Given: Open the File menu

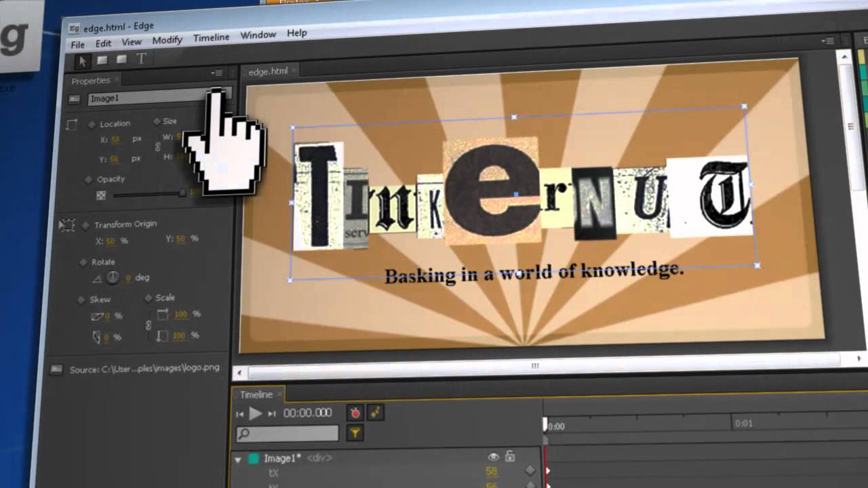Looking at the screenshot, I should pos(78,45).
